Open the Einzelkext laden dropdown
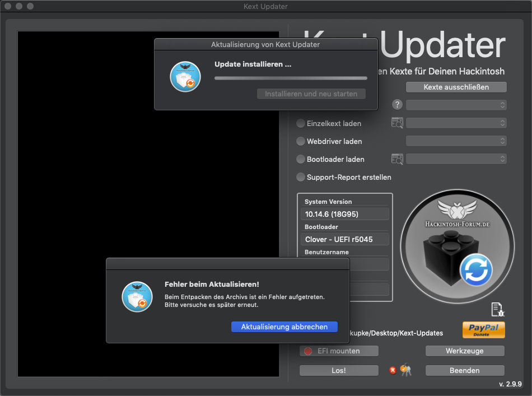The width and height of the screenshot is (532, 396). click(456, 123)
